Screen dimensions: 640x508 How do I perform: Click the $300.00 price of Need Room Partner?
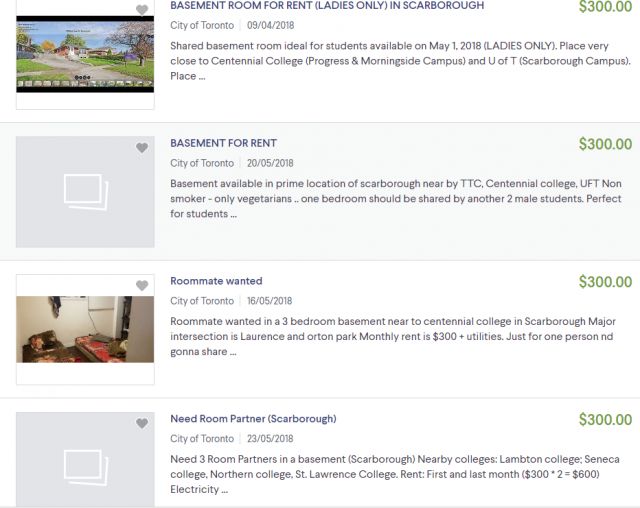click(x=605, y=420)
